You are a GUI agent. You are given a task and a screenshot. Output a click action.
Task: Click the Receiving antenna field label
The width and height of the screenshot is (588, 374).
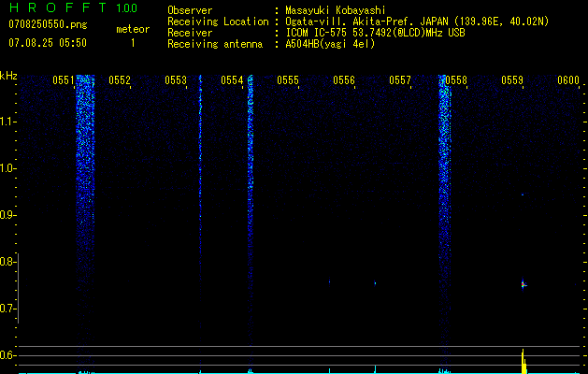pyautogui.click(x=215, y=44)
